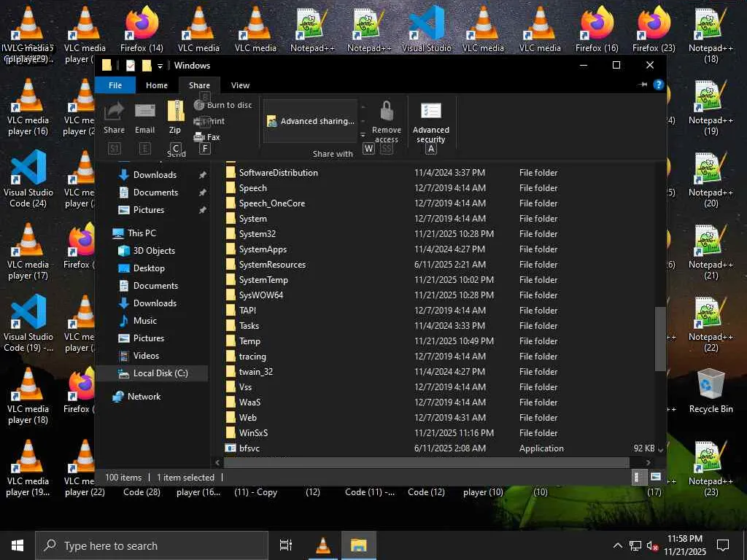Open VLC from the taskbar

[323, 545]
